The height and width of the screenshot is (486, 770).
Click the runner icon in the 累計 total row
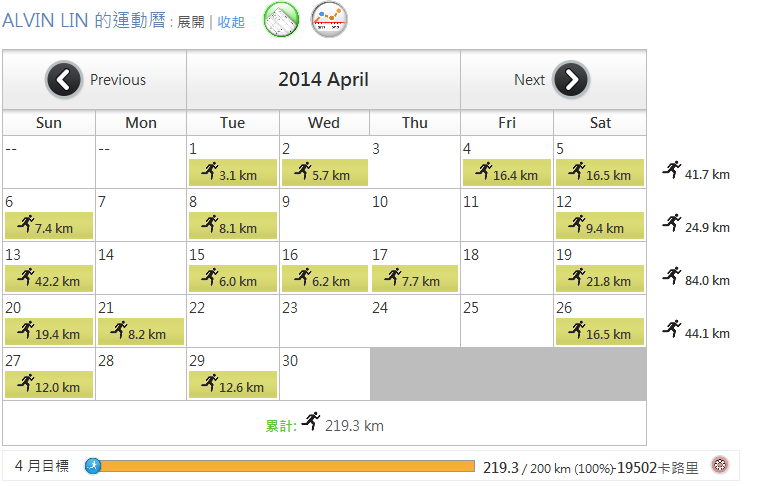pos(311,423)
